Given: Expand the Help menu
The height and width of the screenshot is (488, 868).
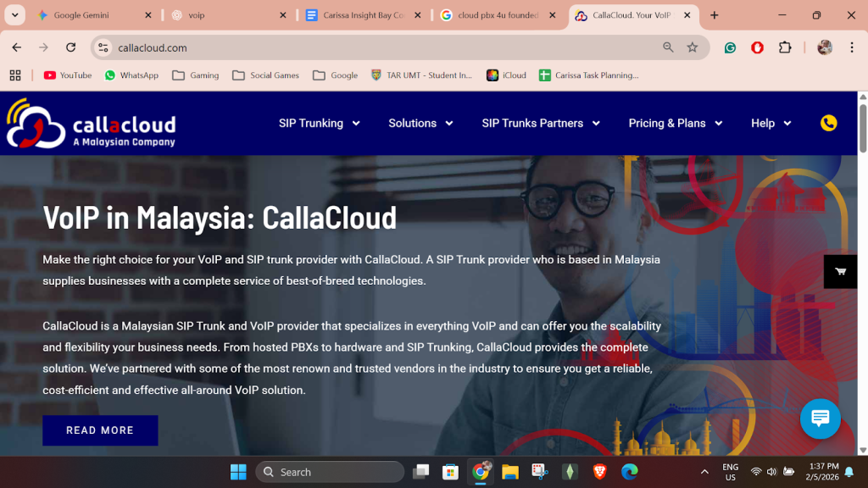Looking at the screenshot, I should 771,124.
